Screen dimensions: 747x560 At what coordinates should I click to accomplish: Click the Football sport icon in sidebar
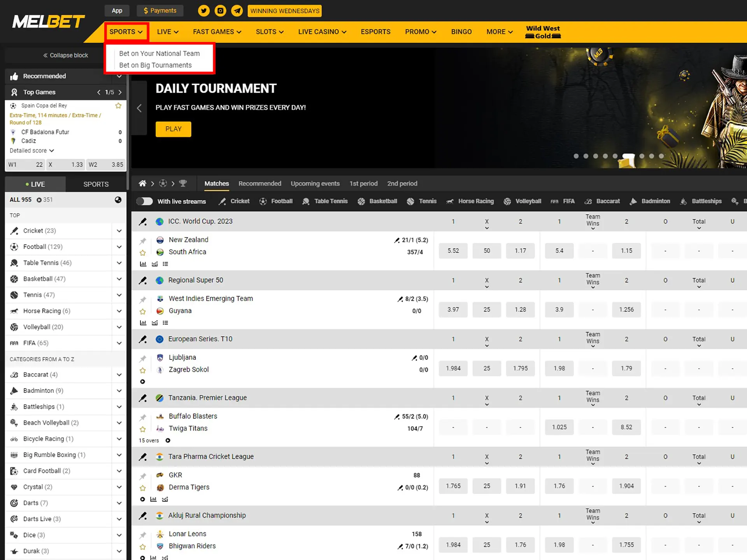pos(15,247)
